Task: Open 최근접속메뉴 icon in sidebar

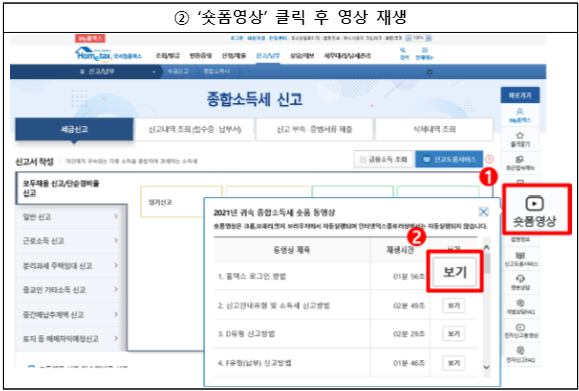Action: pyautogui.click(x=520, y=163)
